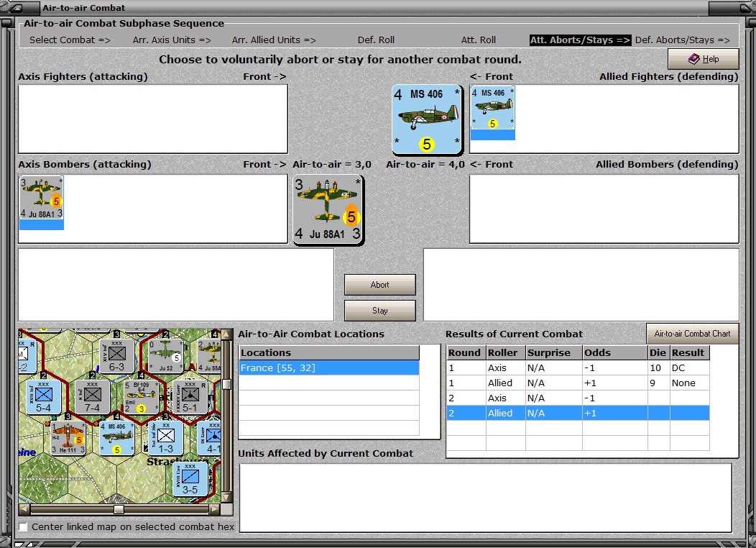Click Def. Aborts/Stays subphase step

tap(682, 40)
